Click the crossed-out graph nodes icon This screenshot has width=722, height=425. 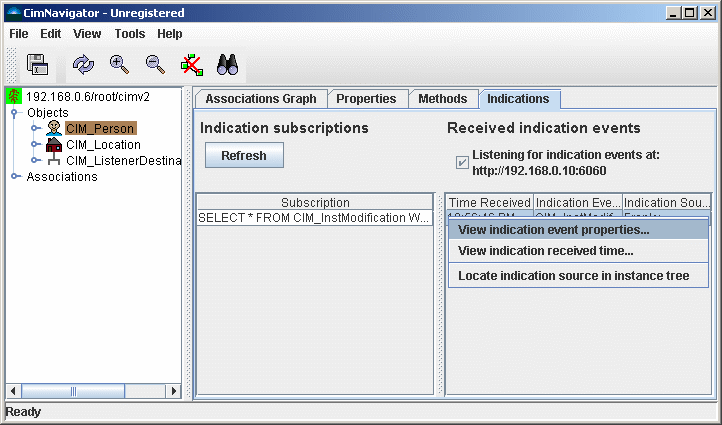pyautogui.click(x=191, y=65)
